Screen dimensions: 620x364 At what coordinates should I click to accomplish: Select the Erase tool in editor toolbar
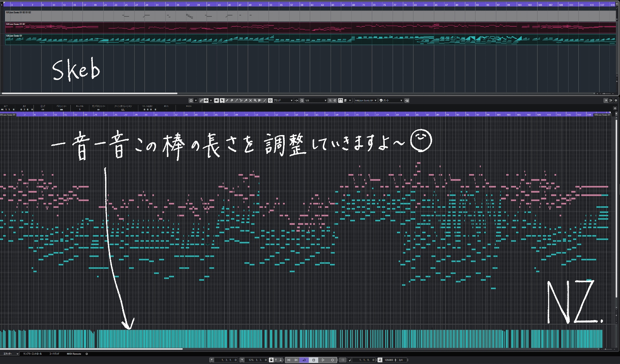tap(232, 100)
